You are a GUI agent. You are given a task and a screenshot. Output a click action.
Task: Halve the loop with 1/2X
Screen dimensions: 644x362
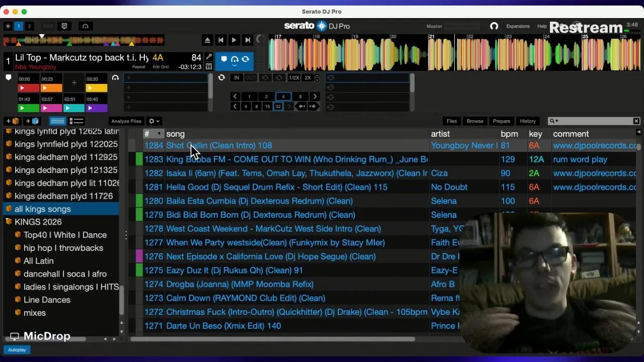coord(294,78)
